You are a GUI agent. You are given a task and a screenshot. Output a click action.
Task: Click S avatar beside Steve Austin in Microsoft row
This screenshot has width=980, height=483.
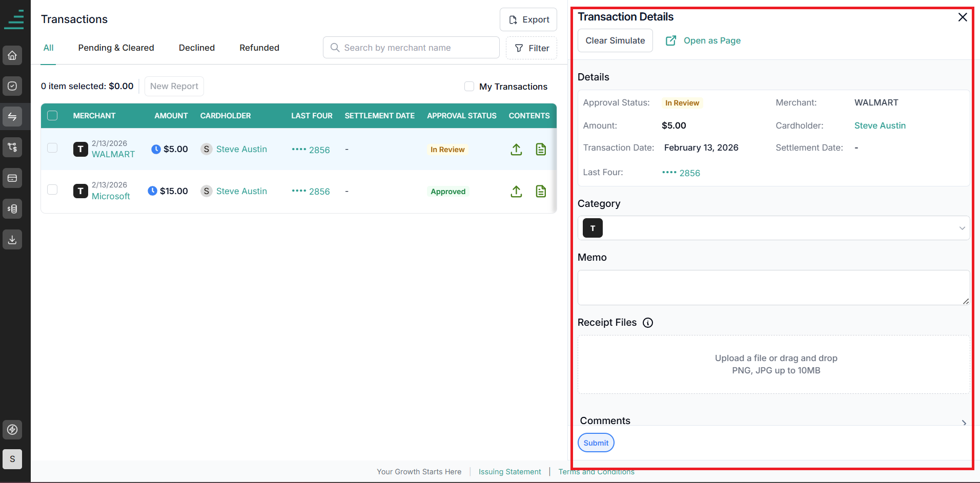pyautogui.click(x=207, y=191)
